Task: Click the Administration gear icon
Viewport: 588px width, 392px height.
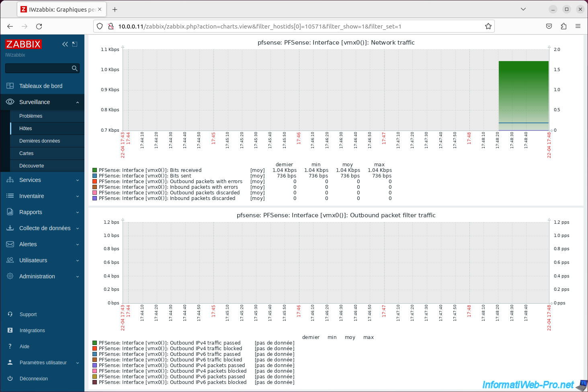Action: coord(10,276)
